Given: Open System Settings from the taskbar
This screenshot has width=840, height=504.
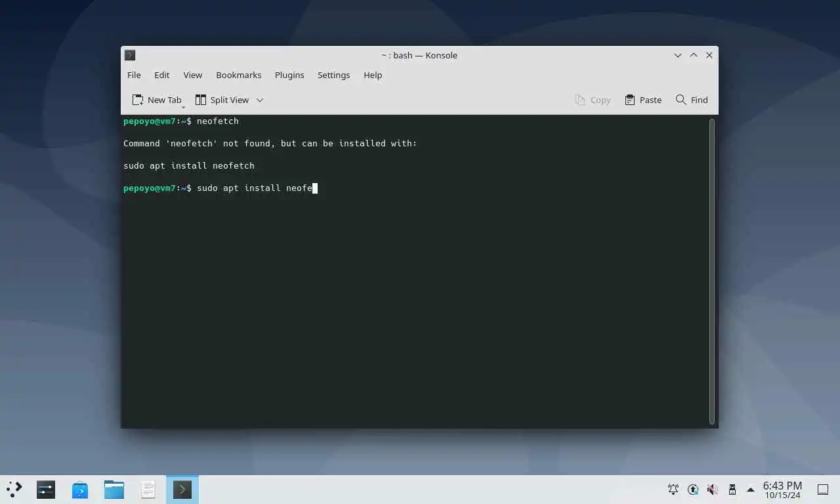Looking at the screenshot, I should (x=46, y=489).
